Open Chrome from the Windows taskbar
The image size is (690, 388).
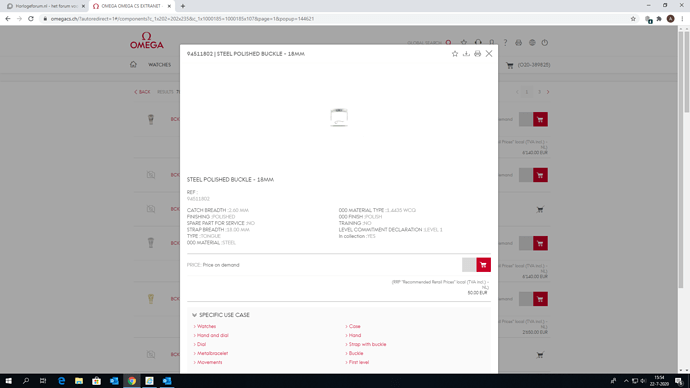pyautogui.click(x=132, y=381)
